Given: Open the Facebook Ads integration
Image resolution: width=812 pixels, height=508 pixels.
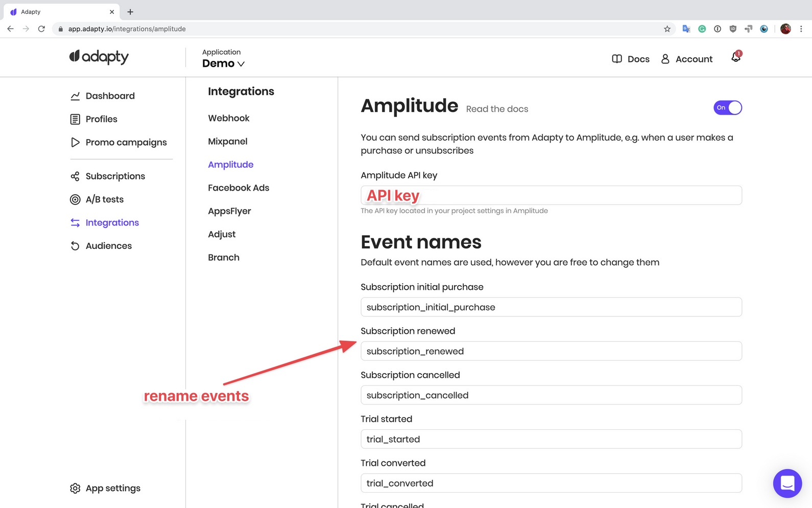Looking at the screenshot, I should point(238,188).
